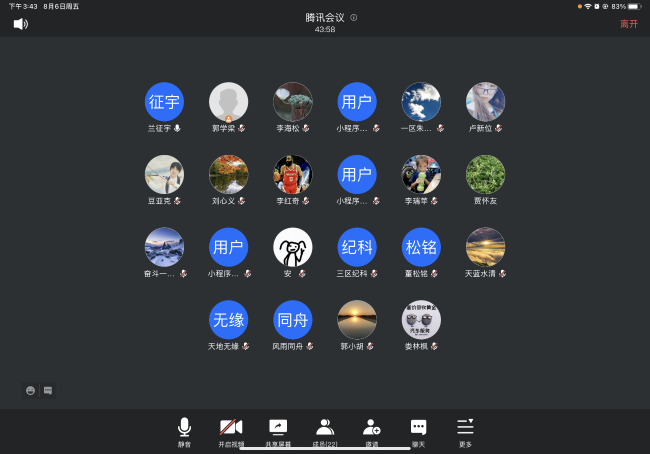Select participant 三区纪科 avatar
Image resolution: width=650 pixels, height=454 pixels.
click(x=357, y=247)
